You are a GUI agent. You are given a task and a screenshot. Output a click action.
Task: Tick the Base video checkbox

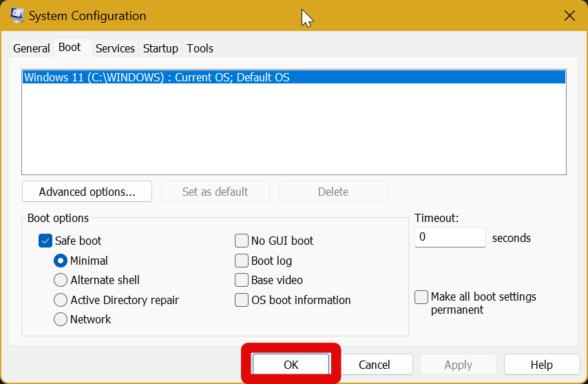point(242,280)
